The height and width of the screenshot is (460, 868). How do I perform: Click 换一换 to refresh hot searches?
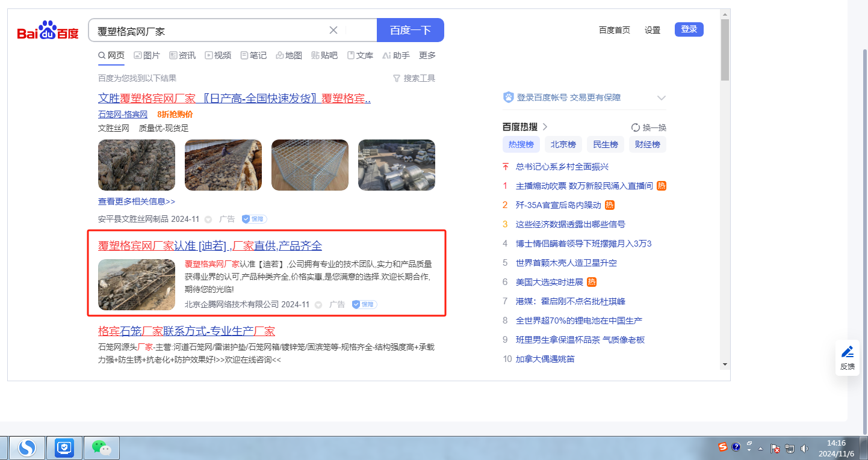tap(649, 127)
